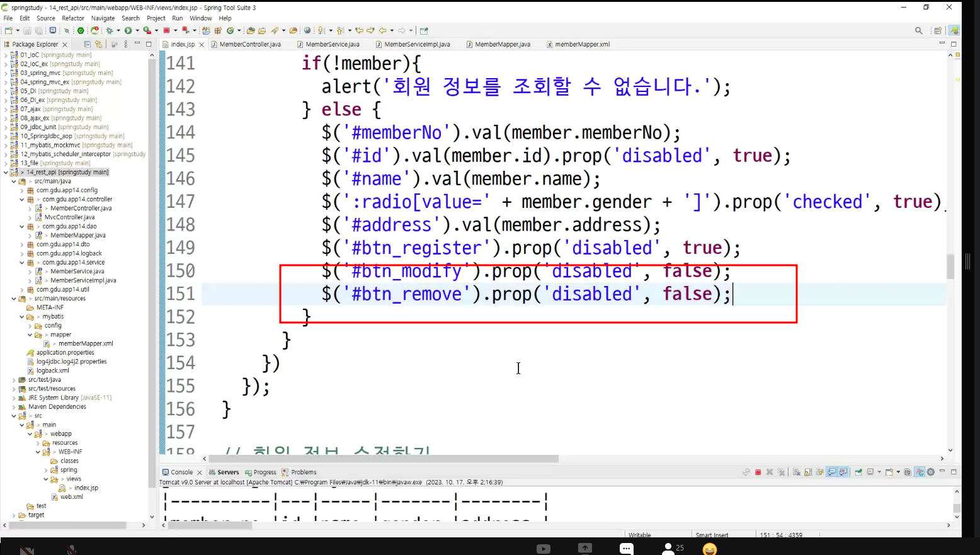Open the Project menu
The height and width of the screenshot is (555, 980).
156,18
